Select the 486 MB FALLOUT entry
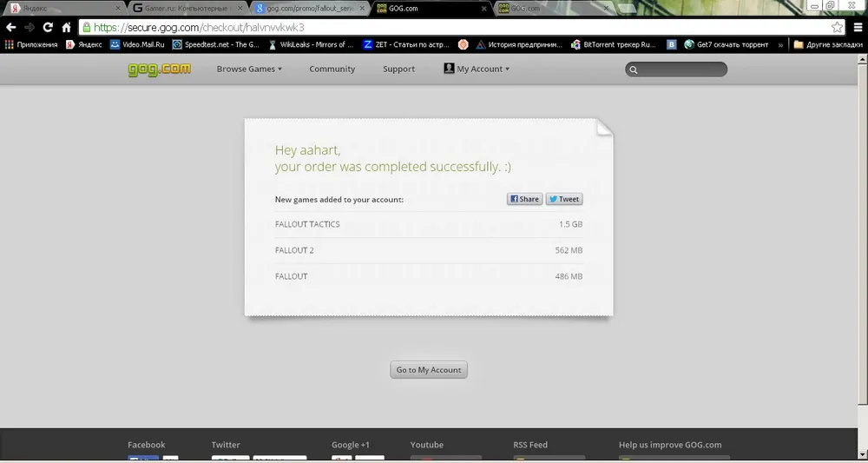The image size is (868, 463). tap(429, 276)
